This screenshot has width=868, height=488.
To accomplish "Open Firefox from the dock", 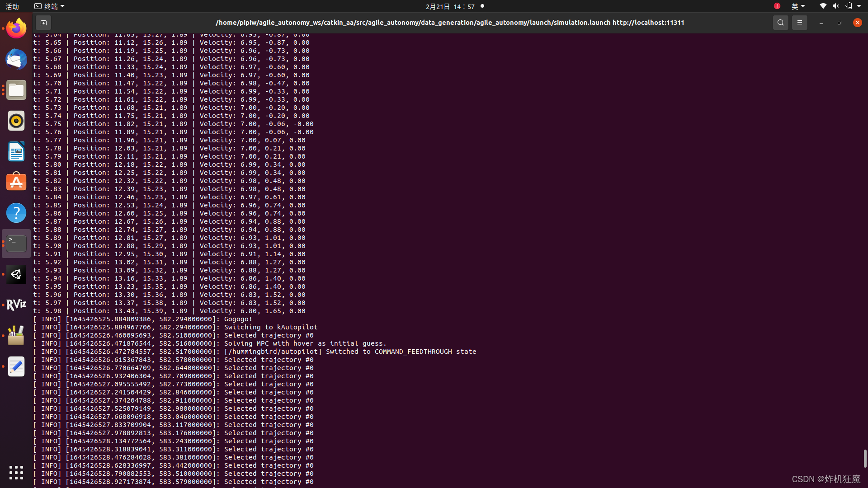I will pos(16,28).
